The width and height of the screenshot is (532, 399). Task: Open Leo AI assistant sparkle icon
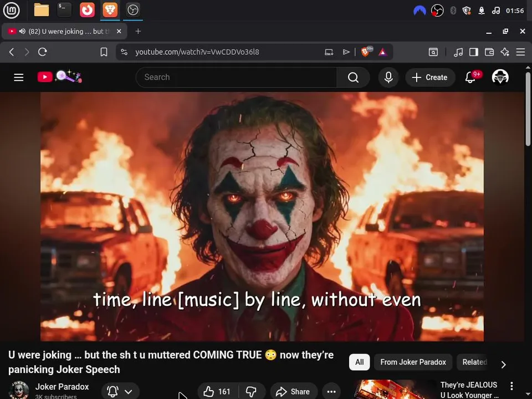[x=505, y=52]
